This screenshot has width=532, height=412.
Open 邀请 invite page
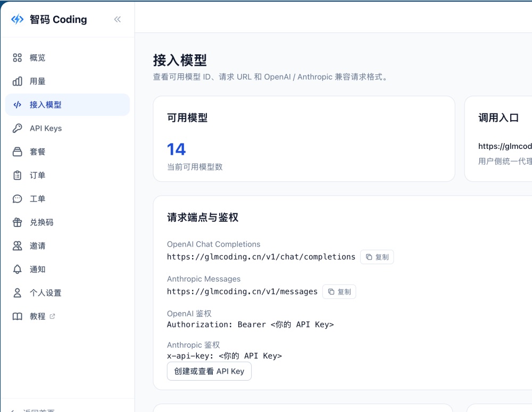[68, 246]
